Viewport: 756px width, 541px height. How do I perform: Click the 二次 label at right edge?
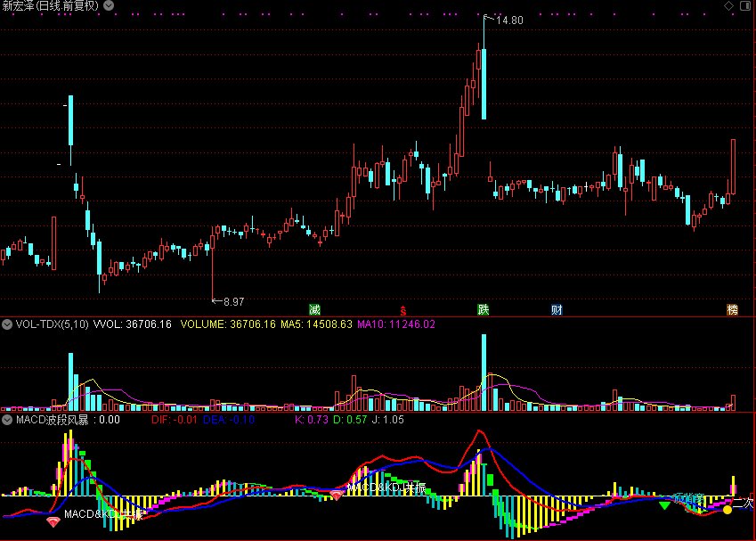(x=743, y=503)
